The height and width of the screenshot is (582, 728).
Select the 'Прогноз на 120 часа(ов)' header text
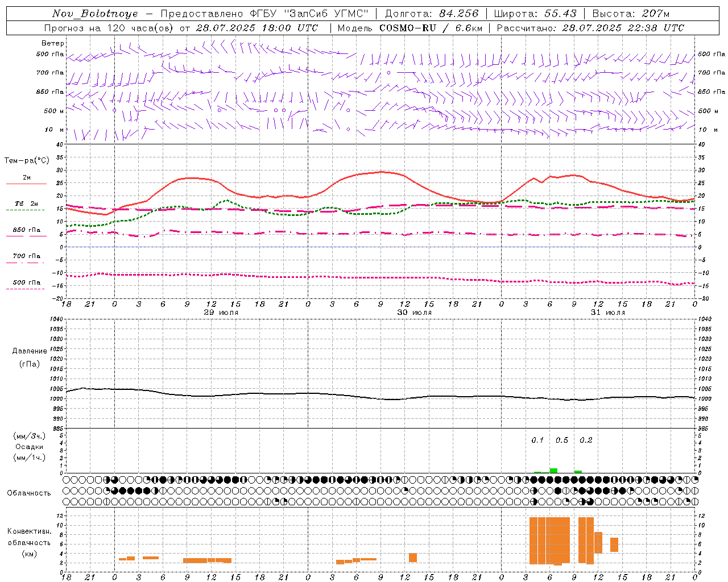[x=110, y=28]
